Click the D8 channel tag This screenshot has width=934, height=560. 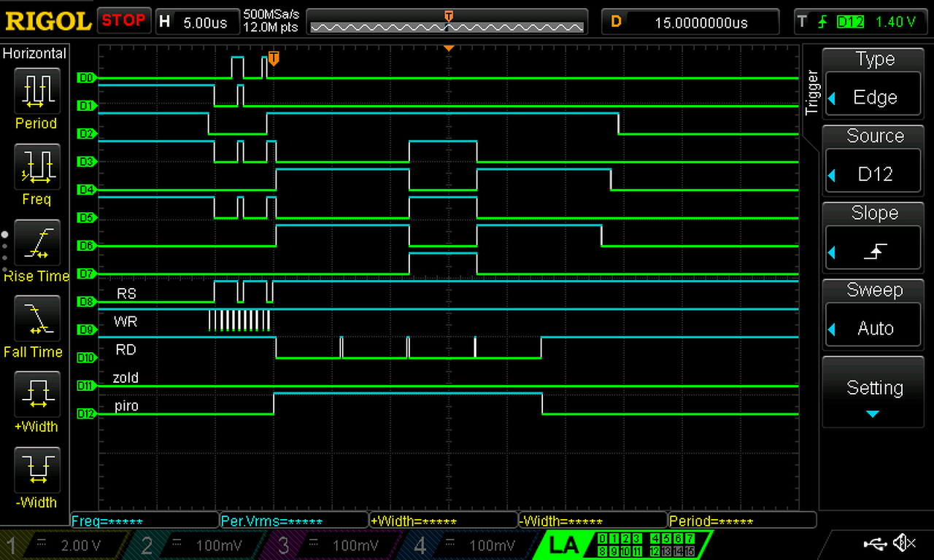point(85,302)
